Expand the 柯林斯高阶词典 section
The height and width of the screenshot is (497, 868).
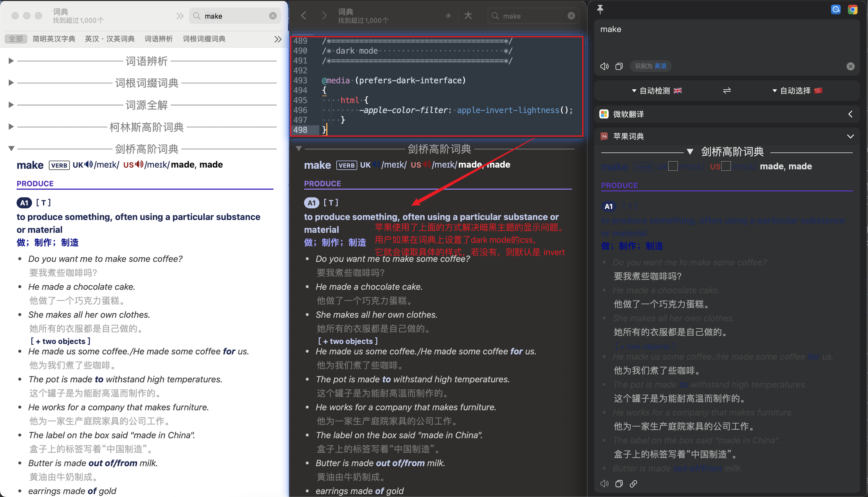point(11,127)
